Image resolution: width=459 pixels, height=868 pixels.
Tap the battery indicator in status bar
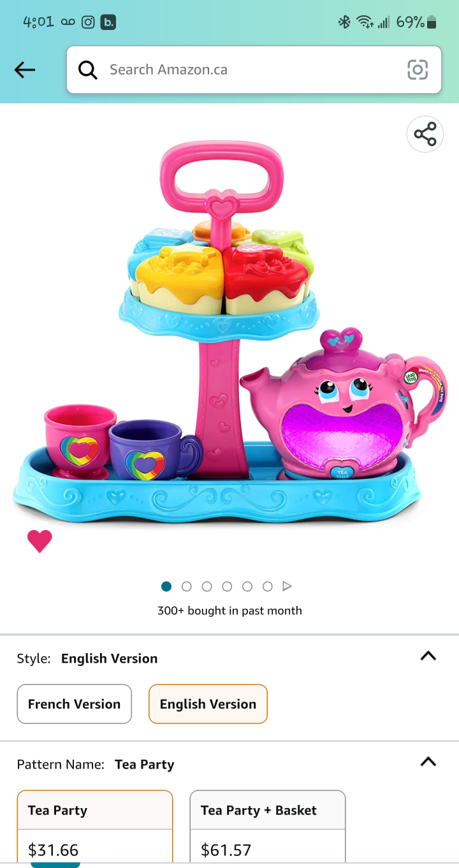pos(432,22)
